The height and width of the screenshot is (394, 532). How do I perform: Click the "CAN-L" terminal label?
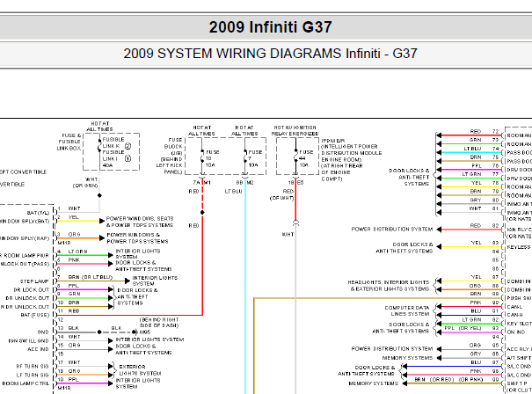click(514, 306)
